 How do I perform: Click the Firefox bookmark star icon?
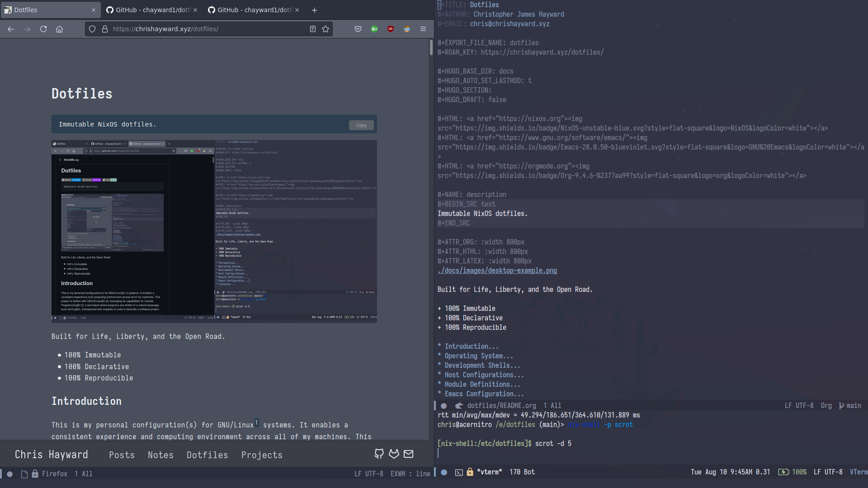point(325,28)
